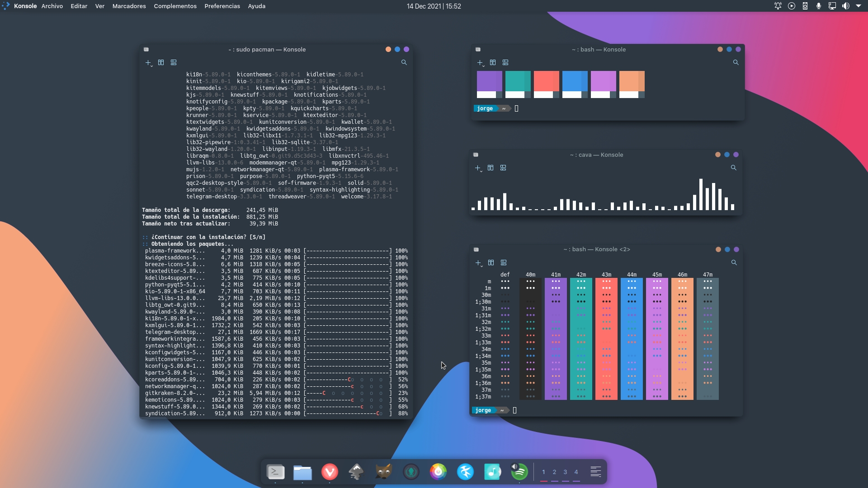
Task: Click telegram-desktop download row in pacman output
Action: click(x=276, y=332)
